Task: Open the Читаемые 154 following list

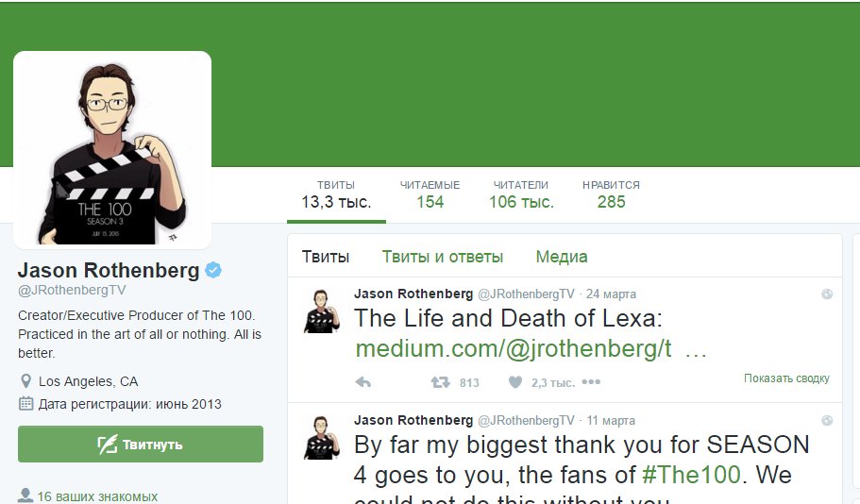Action: point(430,194)
